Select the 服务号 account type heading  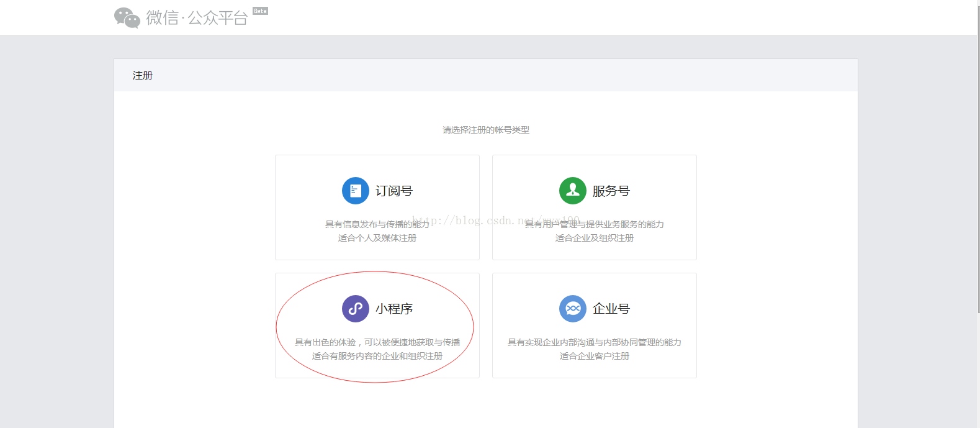coord(611,191)
